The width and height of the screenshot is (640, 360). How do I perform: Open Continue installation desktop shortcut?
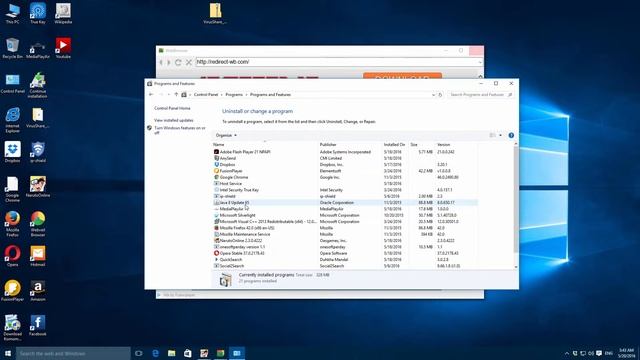(x=38, y=85)
